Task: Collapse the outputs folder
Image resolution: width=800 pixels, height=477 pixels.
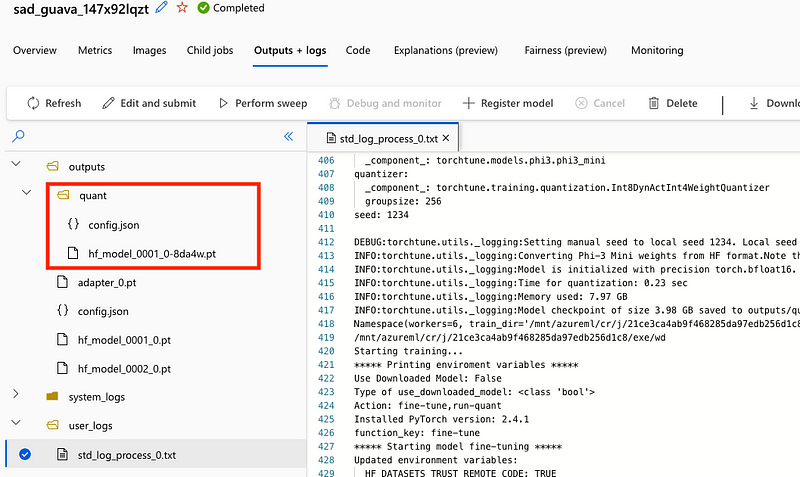Action: (x=16, y=166)
